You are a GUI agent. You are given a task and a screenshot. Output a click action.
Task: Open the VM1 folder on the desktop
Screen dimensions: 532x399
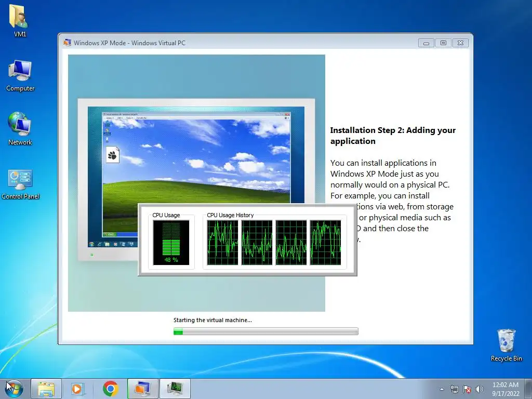19,20
